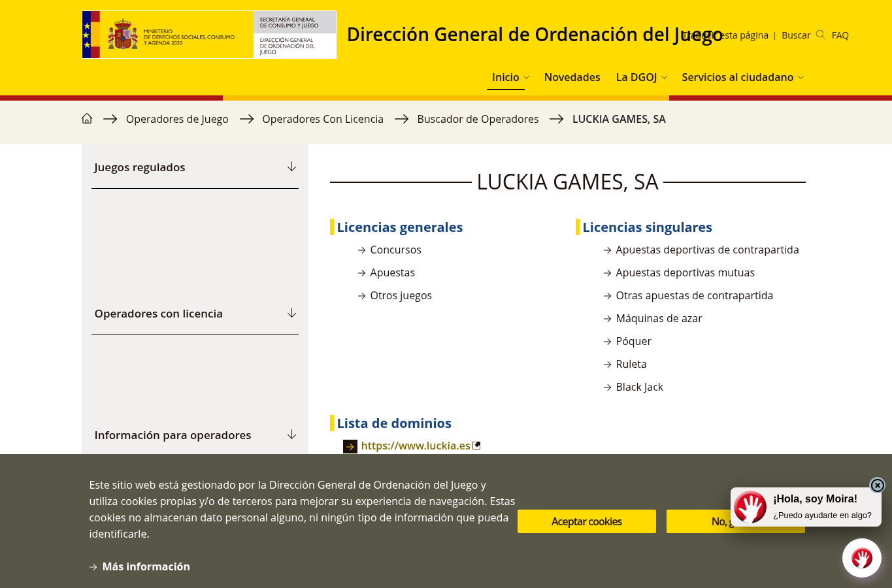Close the Moira chat popup

point(877,485)
